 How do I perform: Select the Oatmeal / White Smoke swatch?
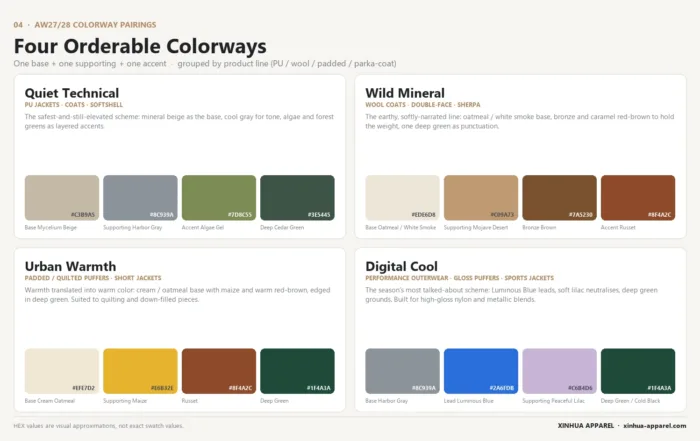click(402, 198)
